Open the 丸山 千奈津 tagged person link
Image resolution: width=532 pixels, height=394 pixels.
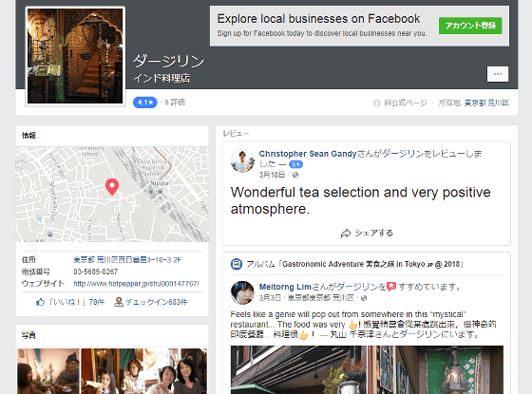[351, 334]
